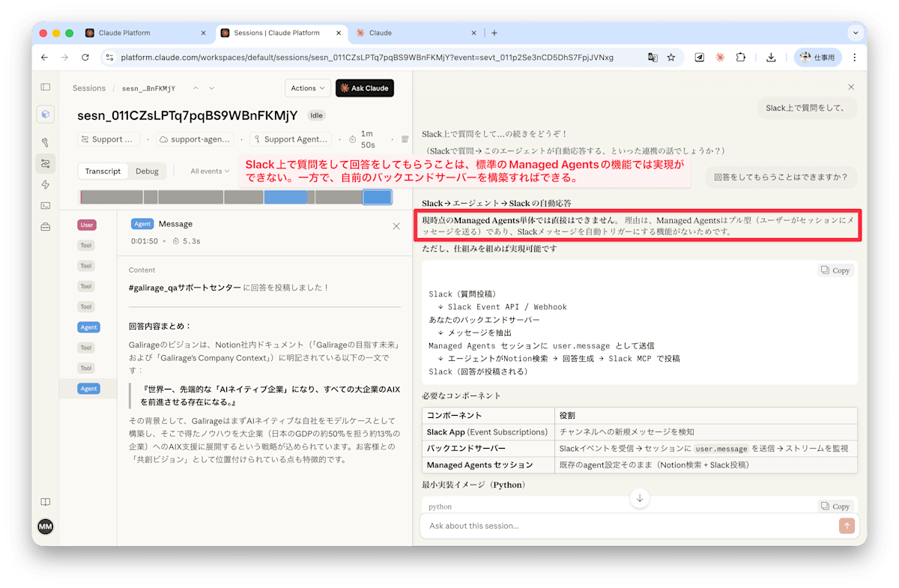Open the terminal console icon in sidebar
Image resolution: width=899 pixels, height=588 pixels.
[x=46, y=205]
